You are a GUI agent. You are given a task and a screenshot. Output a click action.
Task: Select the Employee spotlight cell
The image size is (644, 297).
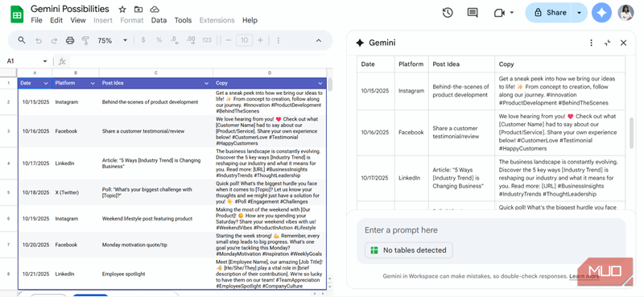coord(156,274)
